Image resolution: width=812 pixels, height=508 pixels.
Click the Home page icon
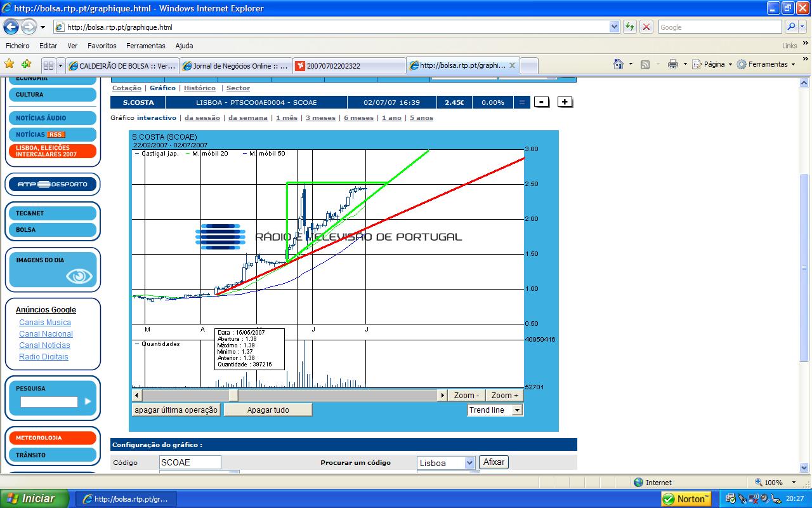(619, 64)
